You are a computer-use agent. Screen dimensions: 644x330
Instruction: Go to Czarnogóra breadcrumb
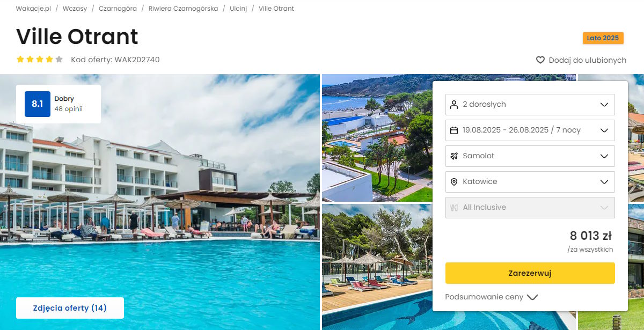(118, 9)
